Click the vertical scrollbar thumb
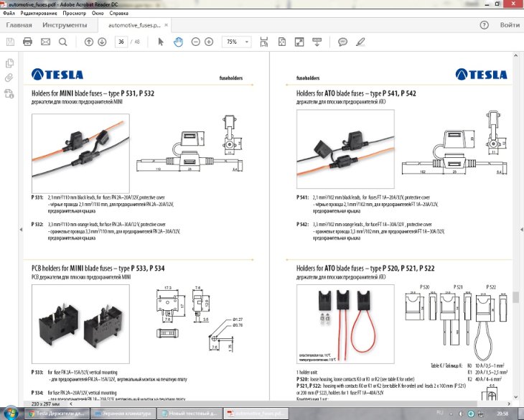Viewport: 524px width, 420px height. click(515, 297)
